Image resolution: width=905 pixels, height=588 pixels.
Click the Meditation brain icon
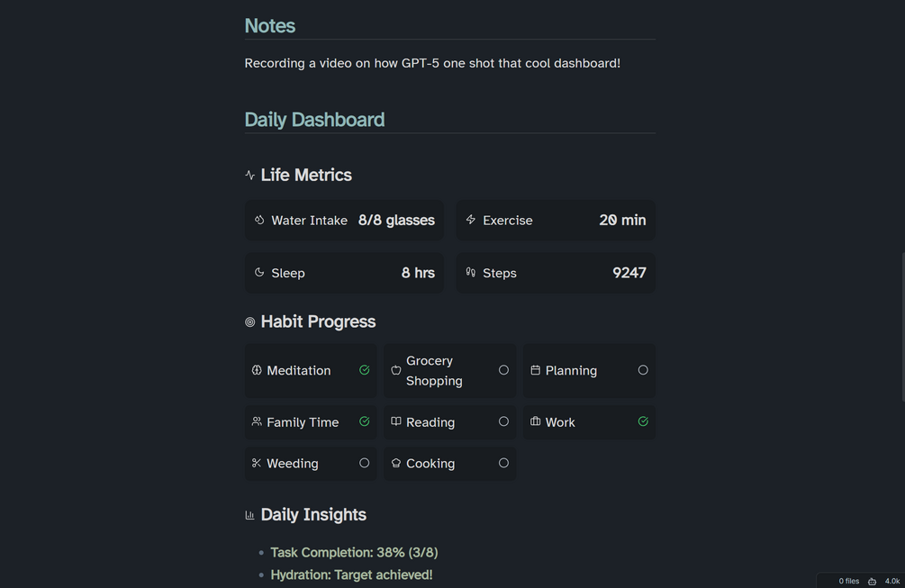point(257,370)
